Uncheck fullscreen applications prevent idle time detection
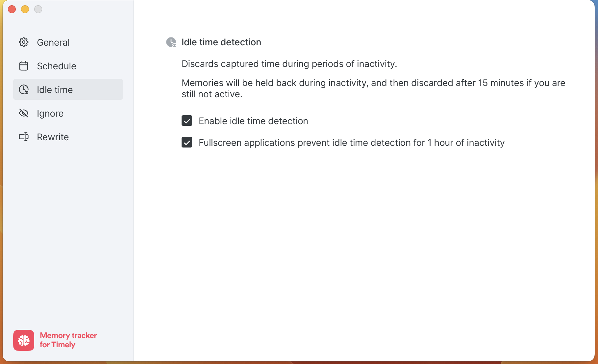598x364 pixels. (187, 143)
